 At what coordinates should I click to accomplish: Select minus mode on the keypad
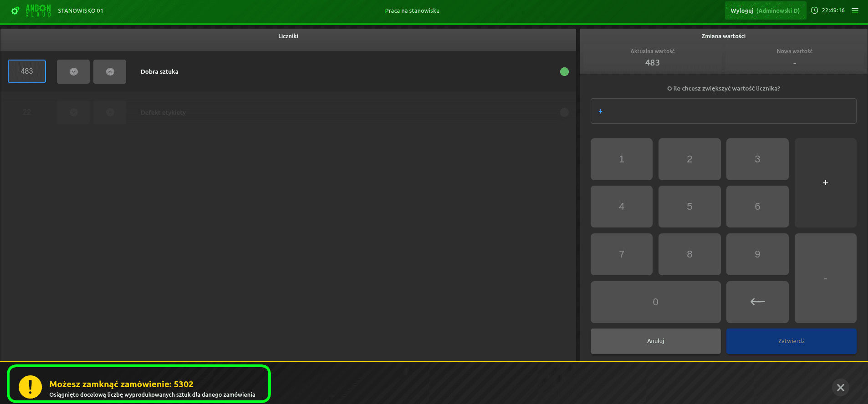coord(825,278)
